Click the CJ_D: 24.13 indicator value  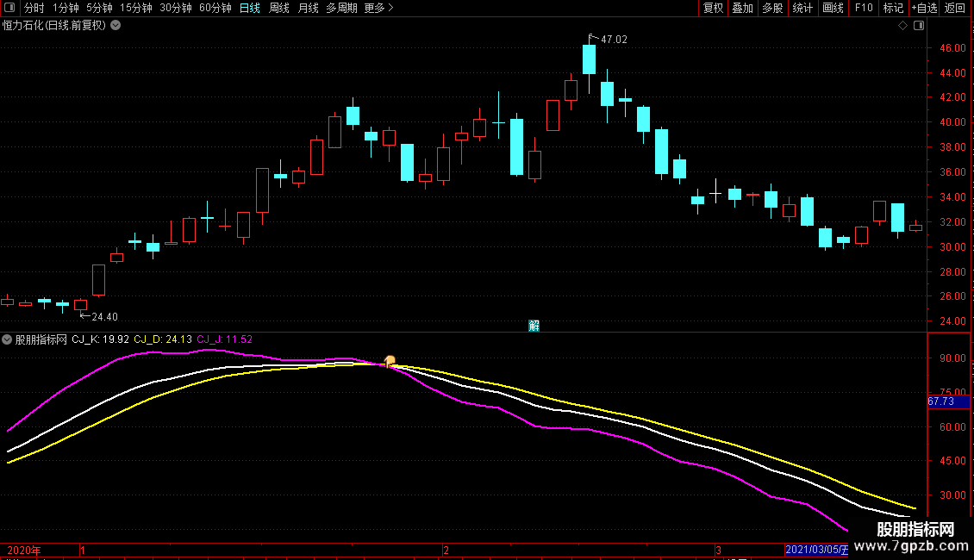click(x=163, y=339)
